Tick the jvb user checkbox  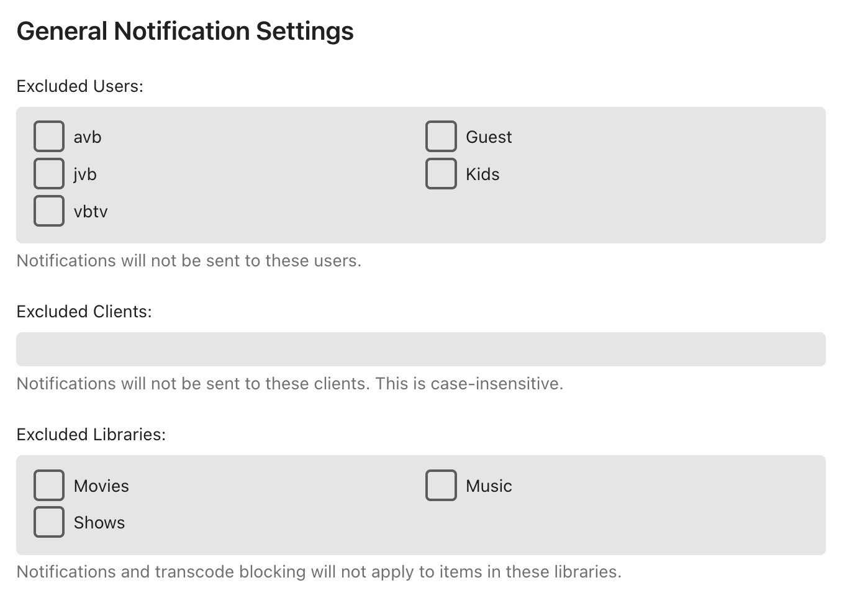pos(49,174)
